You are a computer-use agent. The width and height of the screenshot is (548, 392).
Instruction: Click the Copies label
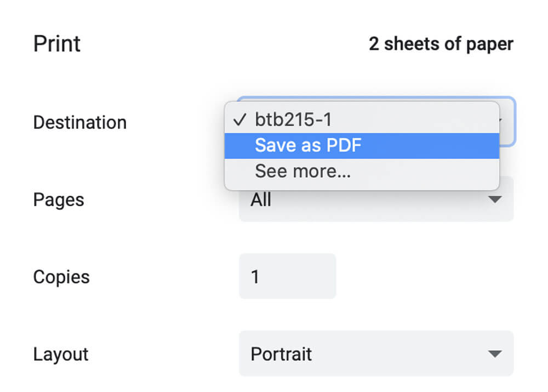point(61,276)
